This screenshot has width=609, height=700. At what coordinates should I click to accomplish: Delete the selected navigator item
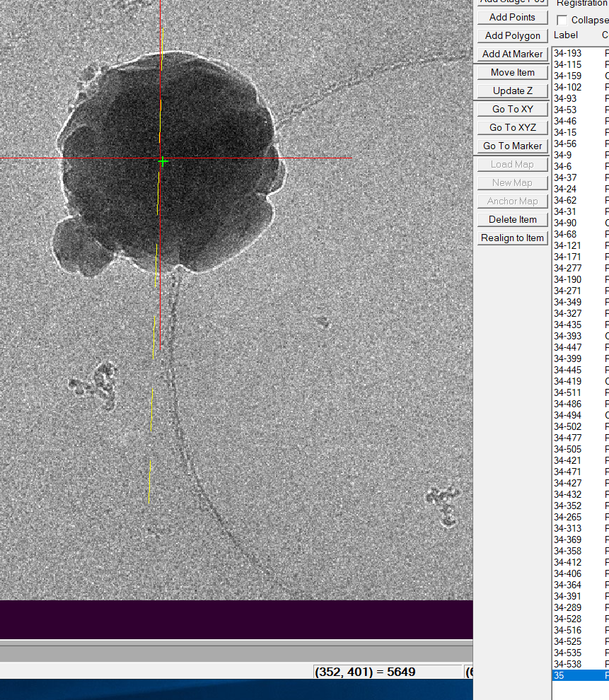click(512, 220)
